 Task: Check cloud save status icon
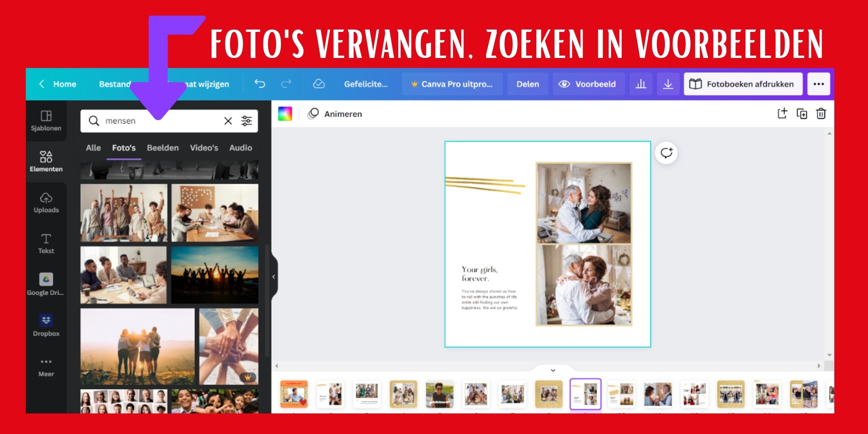click(319, 84)
